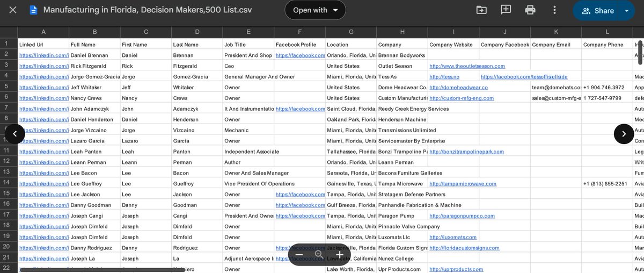Go to next file with right arrow

(624, 134)
